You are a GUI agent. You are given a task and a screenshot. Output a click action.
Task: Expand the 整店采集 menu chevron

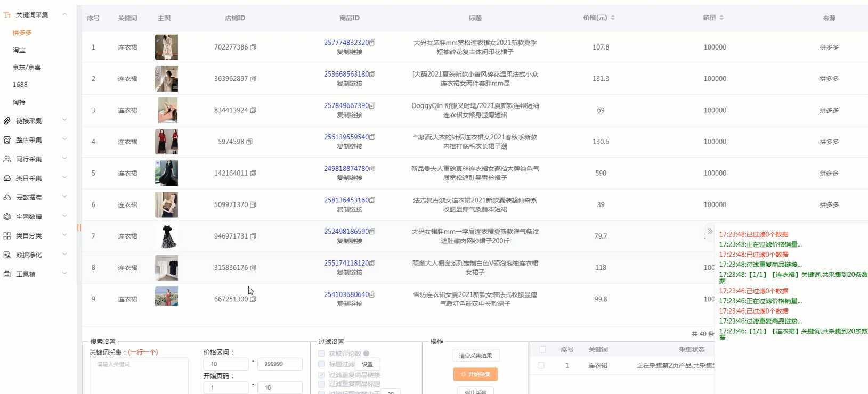pos(64,139)
